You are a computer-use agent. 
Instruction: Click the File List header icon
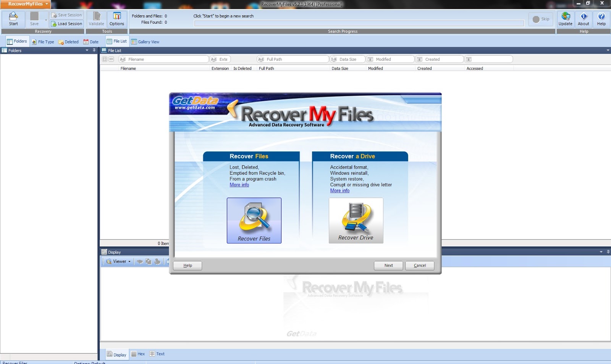point(104,50)
